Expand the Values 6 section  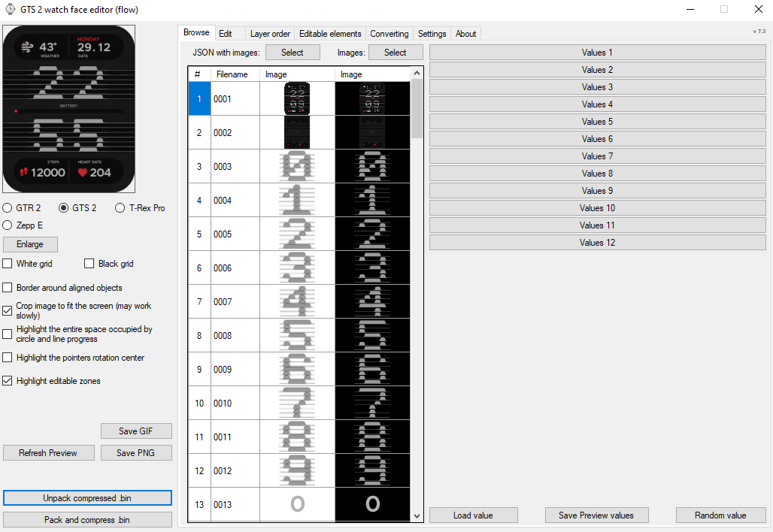(x=598, y=138)
